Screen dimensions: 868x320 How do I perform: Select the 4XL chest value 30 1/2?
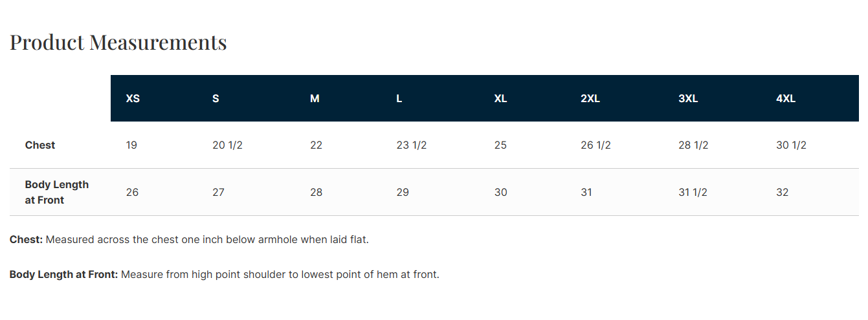(x=791, y=145)
